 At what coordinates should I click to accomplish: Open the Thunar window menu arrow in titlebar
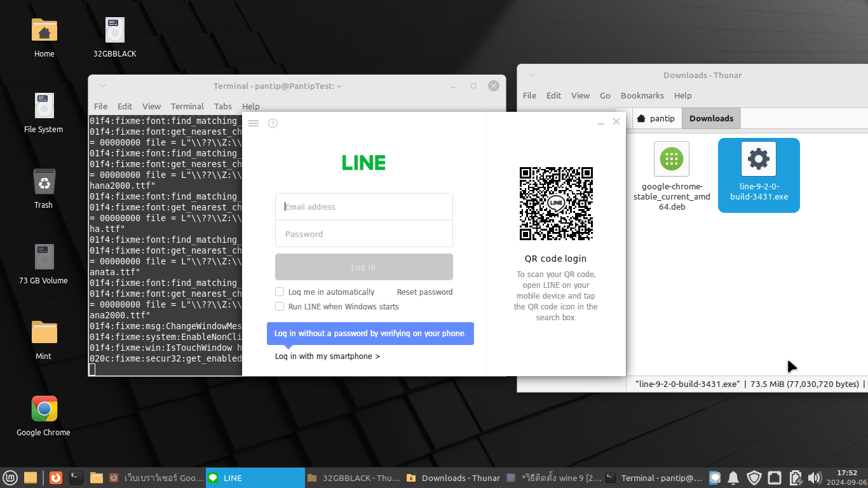532,75
